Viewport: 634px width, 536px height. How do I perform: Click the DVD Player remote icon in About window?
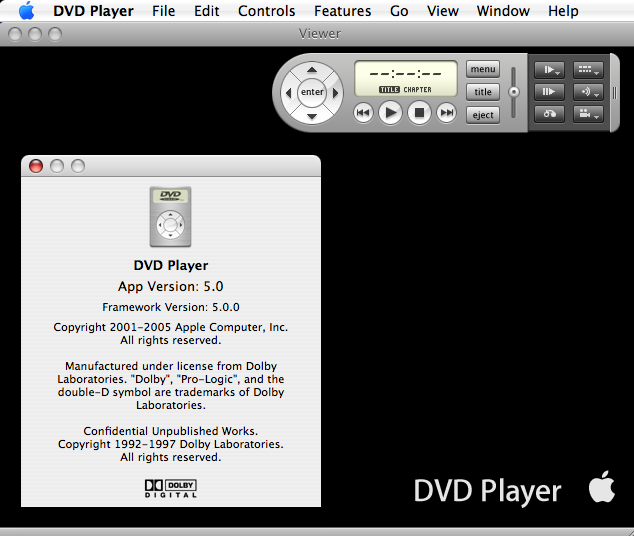[x=170, y=217]
